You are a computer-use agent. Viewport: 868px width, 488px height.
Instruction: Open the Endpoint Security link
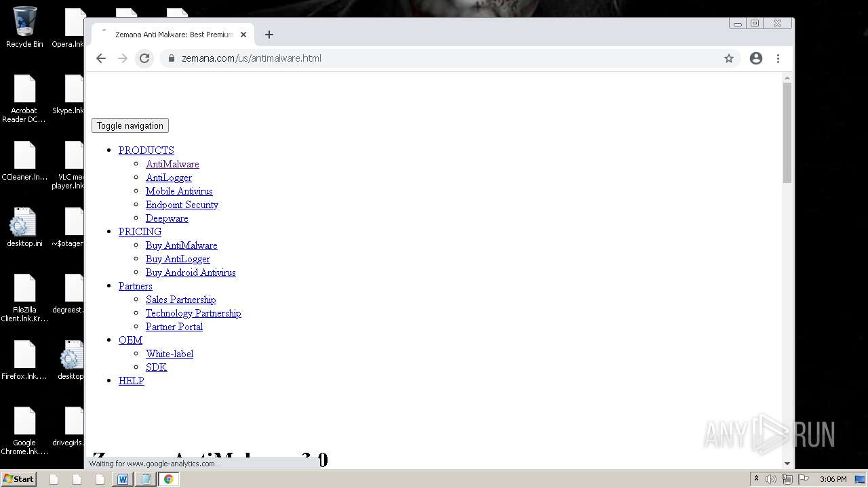pos(182,205)
